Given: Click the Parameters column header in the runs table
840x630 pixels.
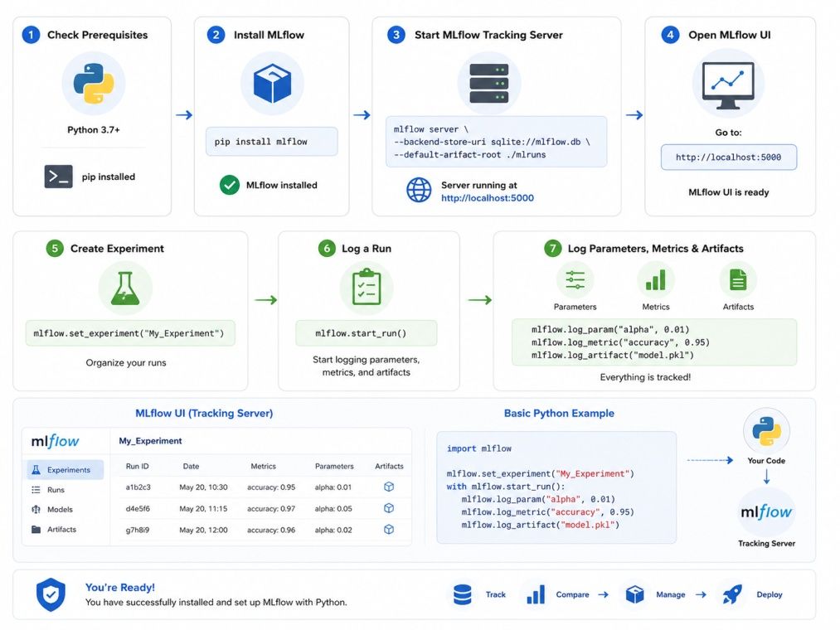Looking at the screenshot, I should click(x=334, y=466).
